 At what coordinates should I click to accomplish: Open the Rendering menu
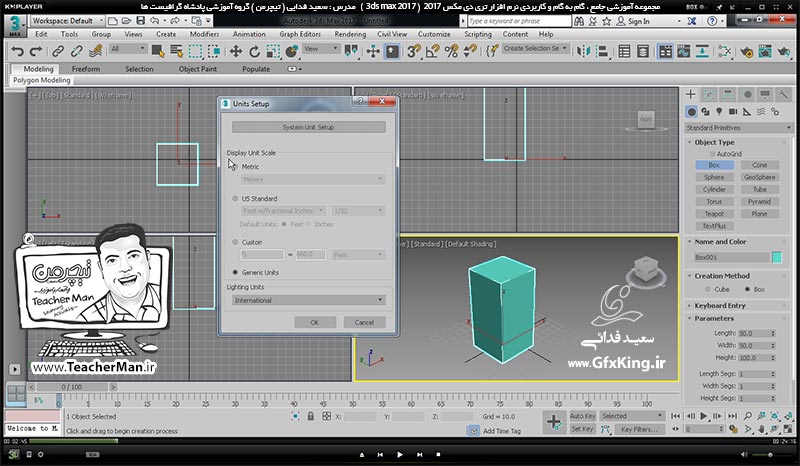coord(350,34)
